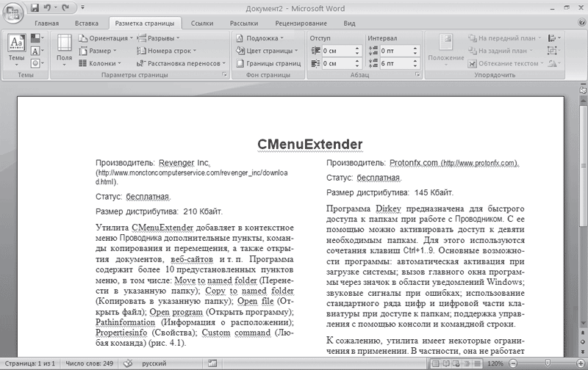Click the rotate objects icon
The width and height of the screenshot is (588, 370).
pyautogui.click(x=554, y=64)
